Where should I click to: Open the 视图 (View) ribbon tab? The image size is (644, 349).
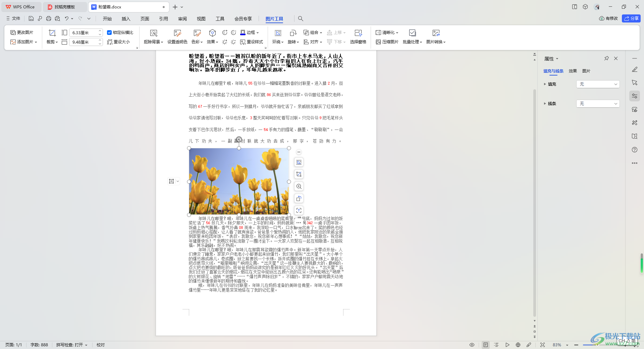[201, 19]
